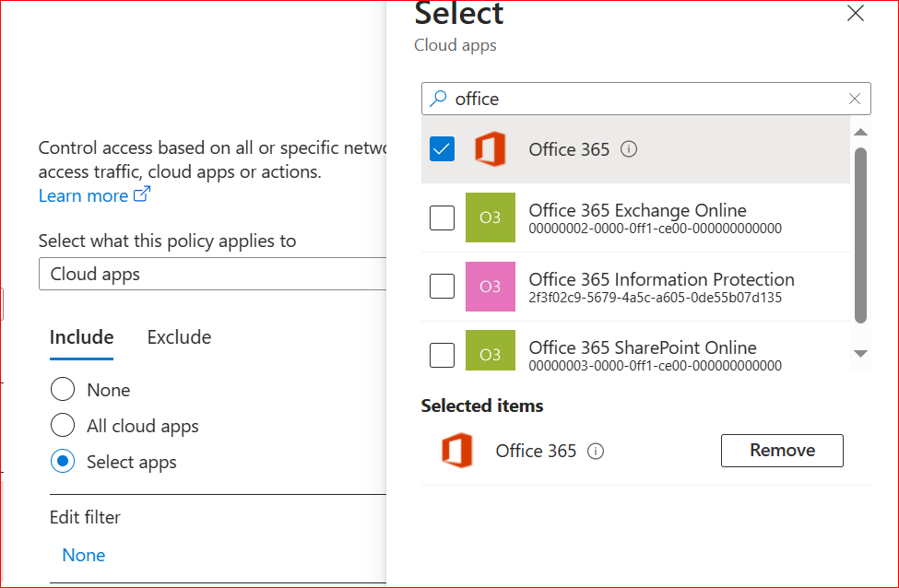The width and height of the screenshot is (899, 588).
Task: Click the Office 365 logo icon in results
Action: pos(490,149)
